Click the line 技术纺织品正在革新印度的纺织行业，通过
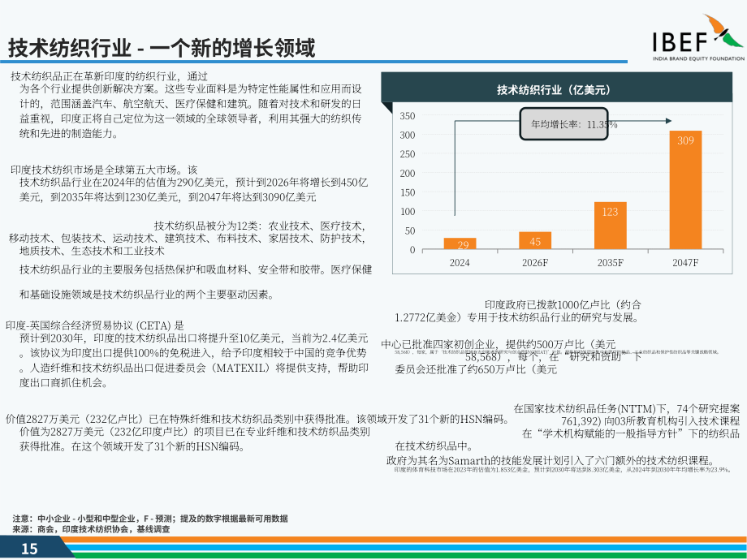747x560 pixels. click(x=109, y=76)
